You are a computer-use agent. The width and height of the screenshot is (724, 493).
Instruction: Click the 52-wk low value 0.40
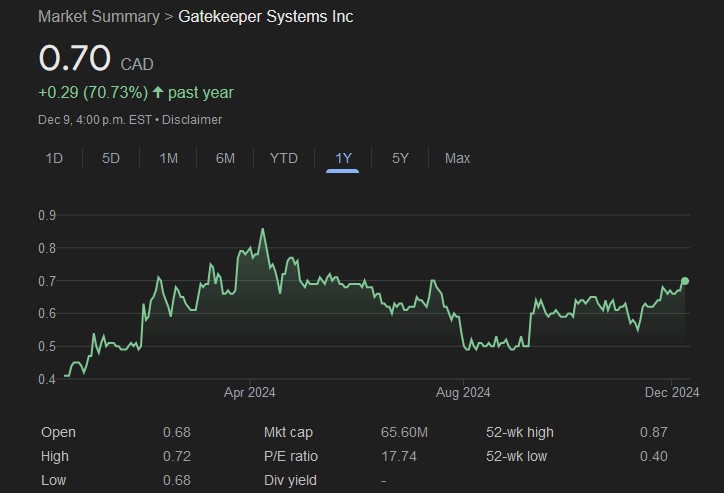[x=653, y=456]
